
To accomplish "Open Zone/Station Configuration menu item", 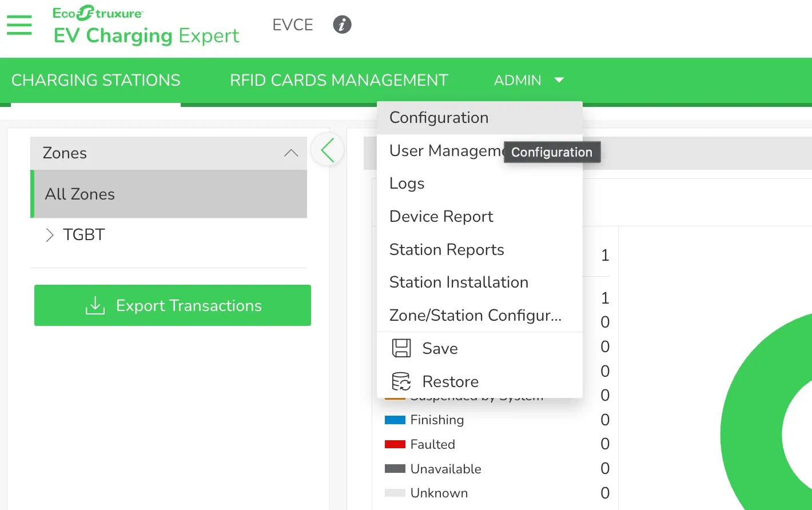I will tap(480, 316).
